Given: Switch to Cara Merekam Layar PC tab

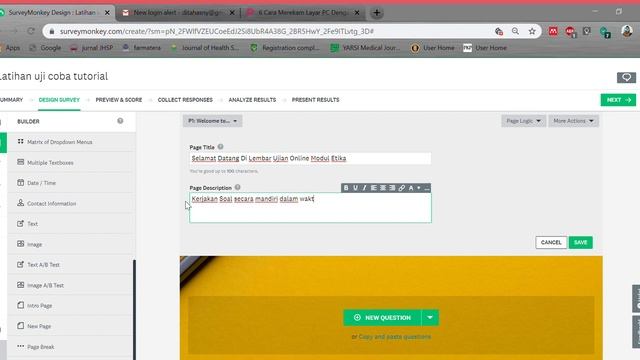Looking at the screenshot, I should pos(303,13).
